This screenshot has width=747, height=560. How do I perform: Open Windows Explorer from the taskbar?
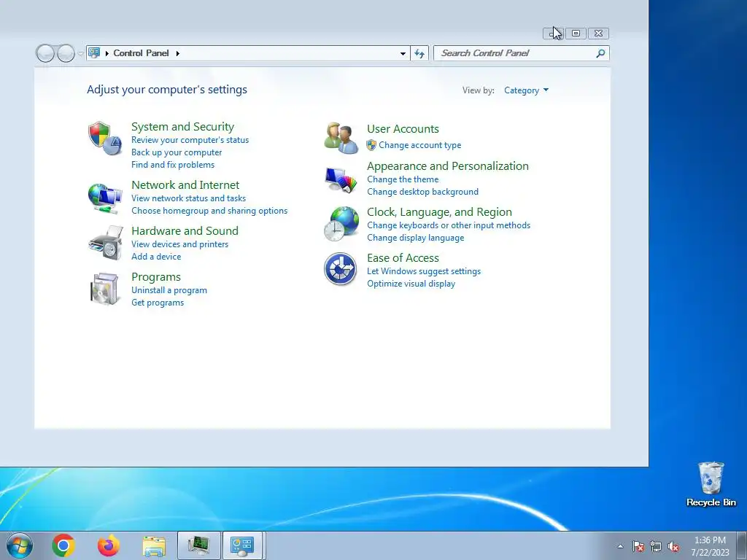pyautogui.click(x=154, y=546)
